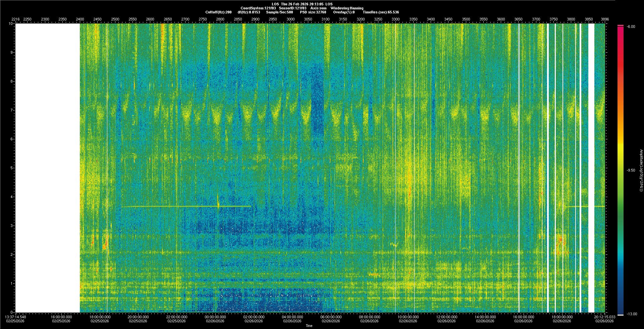Screen dimensions: 644x329
Task: Click the -9.50 label on the colorbar
Action: (631, 170)
